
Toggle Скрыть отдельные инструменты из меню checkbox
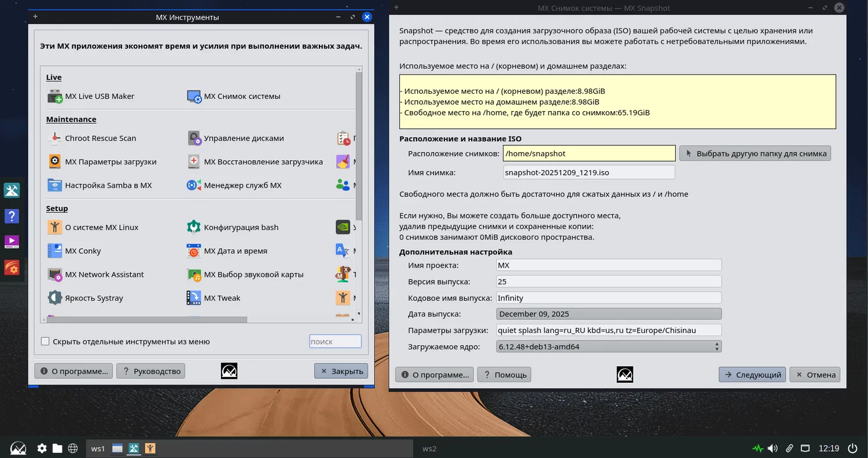coord(45,342)
